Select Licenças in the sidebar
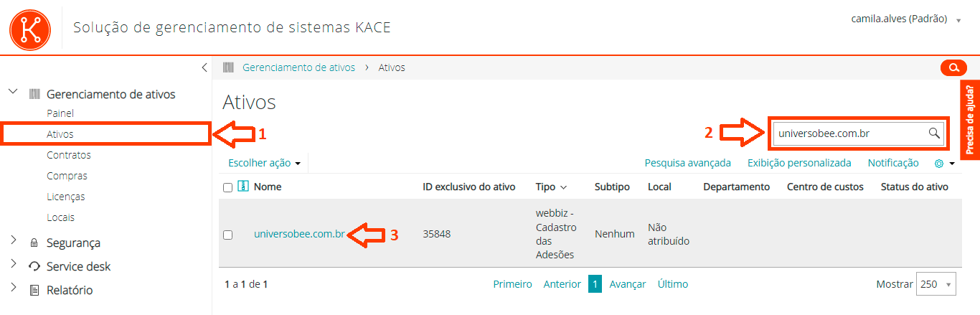This screenshot has height=315, width=980. click(66, 197)
